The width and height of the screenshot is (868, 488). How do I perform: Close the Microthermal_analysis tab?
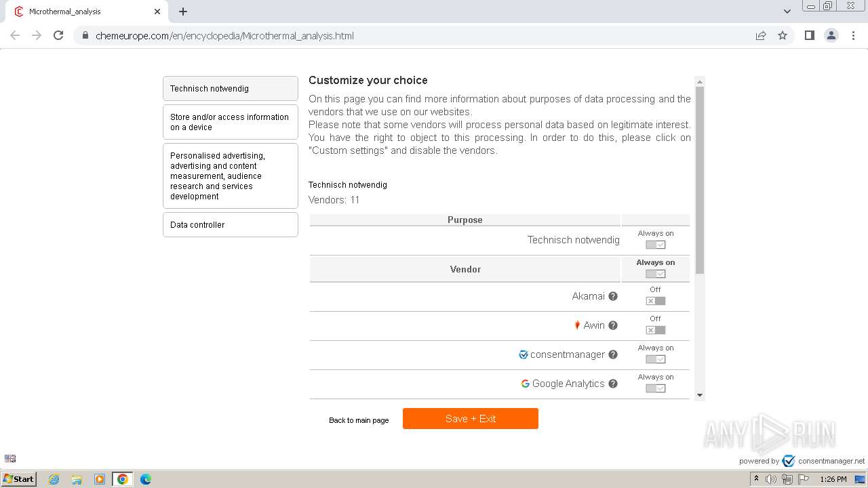(x=157, y=12)
